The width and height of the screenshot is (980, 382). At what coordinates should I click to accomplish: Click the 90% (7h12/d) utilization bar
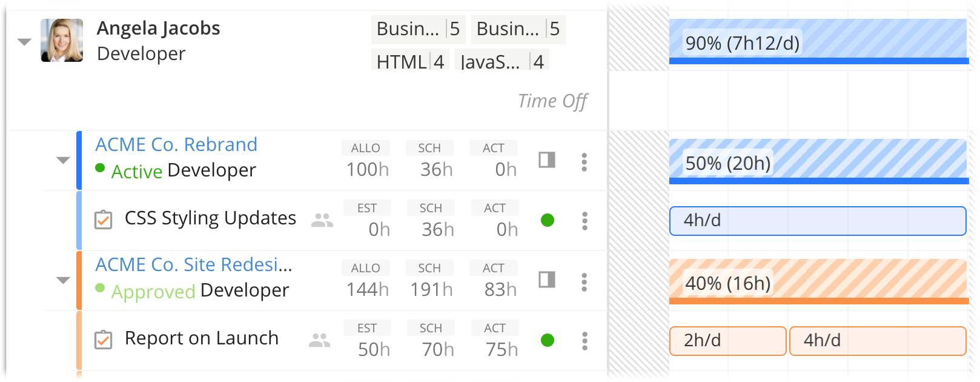point(818,42)
